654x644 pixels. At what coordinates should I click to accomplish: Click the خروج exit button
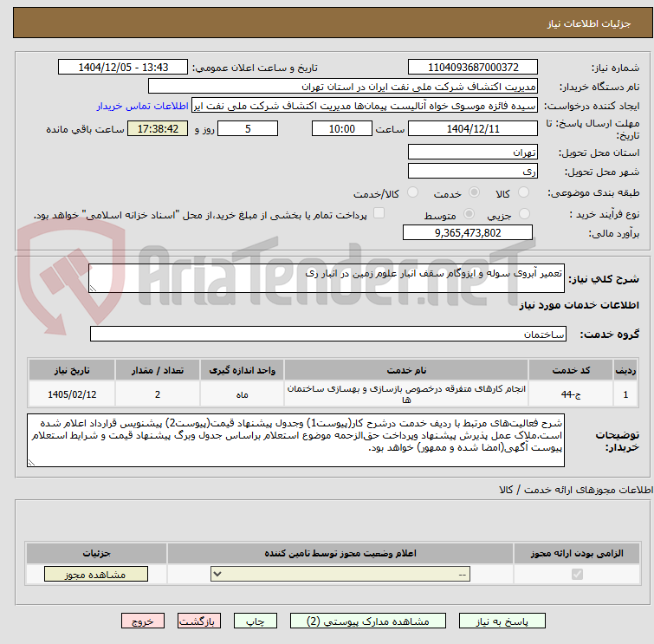click(x=143, y=621)
